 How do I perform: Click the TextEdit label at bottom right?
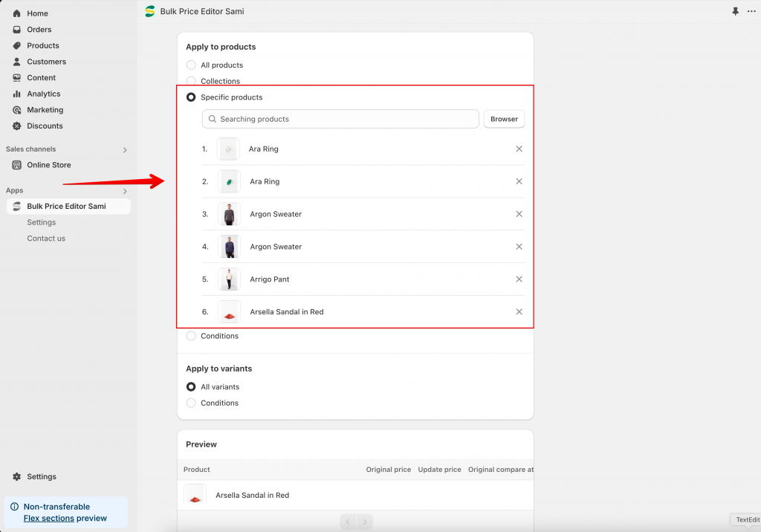pos(748,519)
